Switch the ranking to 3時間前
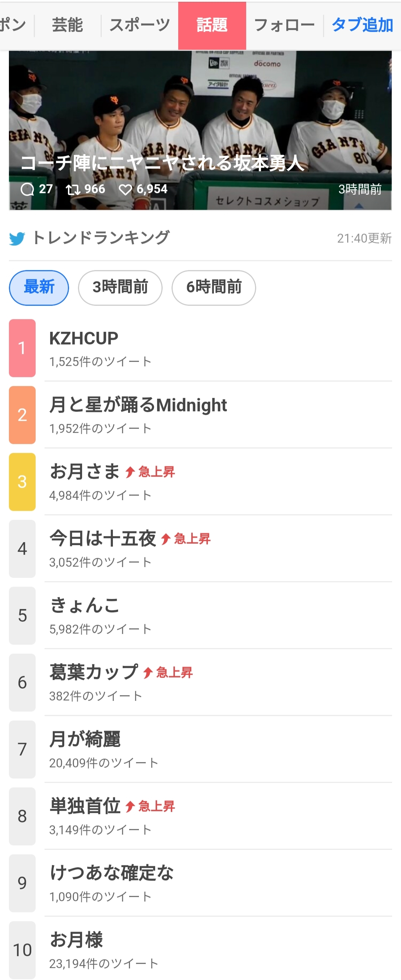This screenshot has height=980, width=401. click(120, 288)
